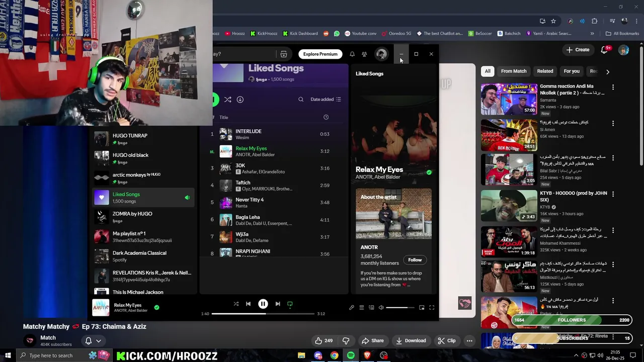
Task: Open Spotify friend activity icon
Action: pos(364,54)
